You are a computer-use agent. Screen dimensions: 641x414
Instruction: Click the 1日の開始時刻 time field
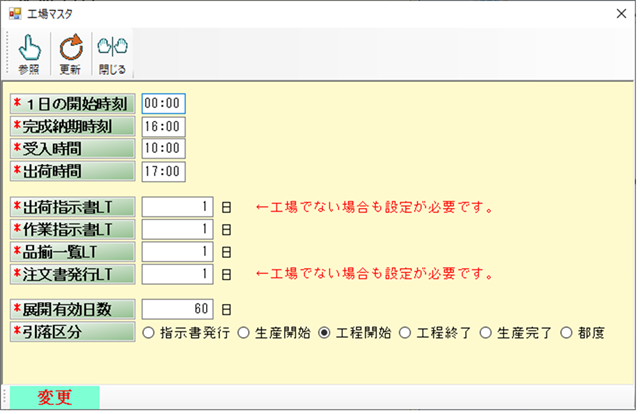coord(163,103)
